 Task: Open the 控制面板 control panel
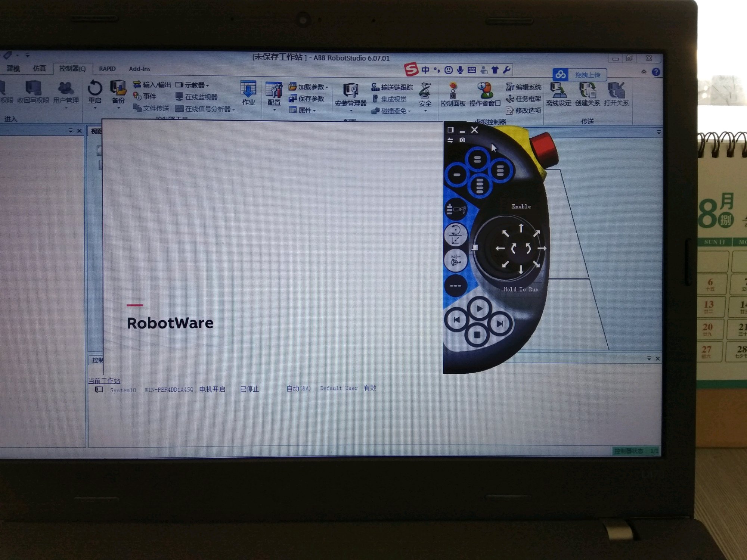tap(453, 91)
